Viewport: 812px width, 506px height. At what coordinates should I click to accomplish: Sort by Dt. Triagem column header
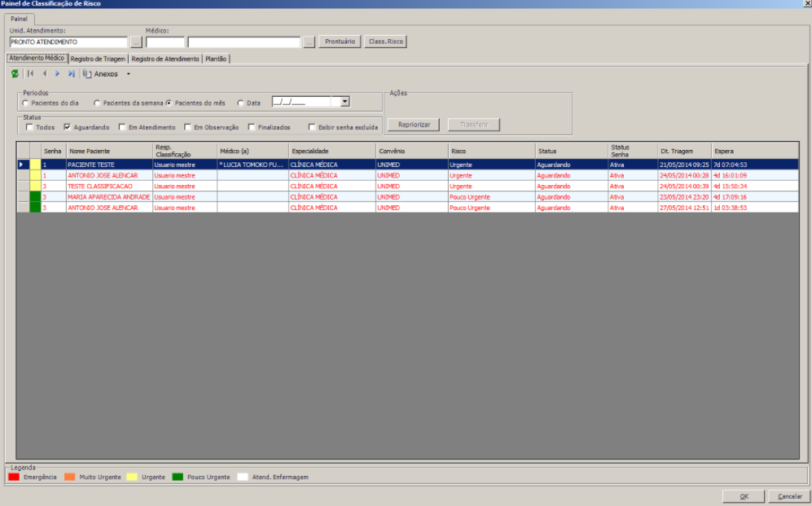point(685,151)
